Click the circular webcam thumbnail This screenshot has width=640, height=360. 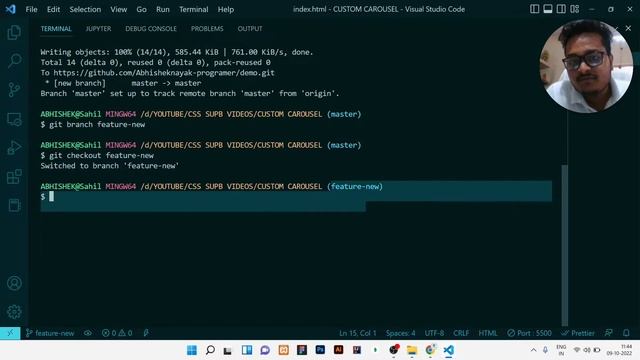586,66
